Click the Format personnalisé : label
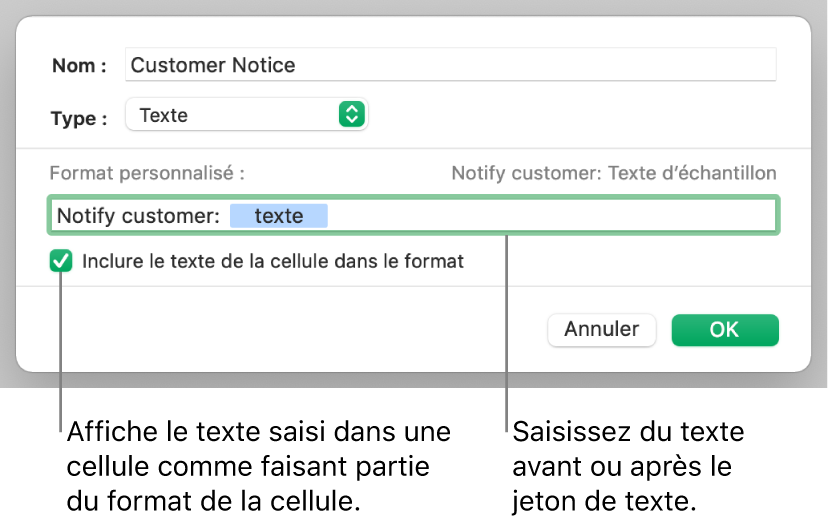This screenshot has height=529, width=828. click(x=147, y=173)
